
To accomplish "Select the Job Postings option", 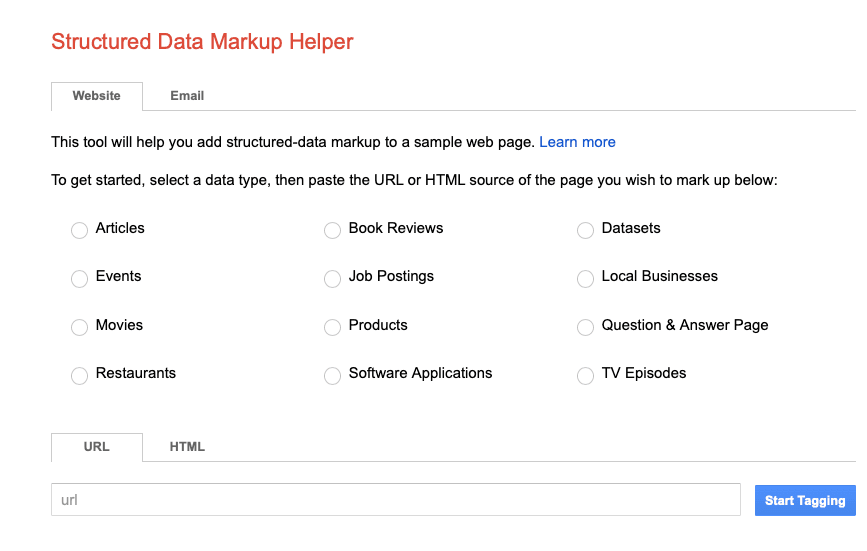I will [x=333, y=279].
